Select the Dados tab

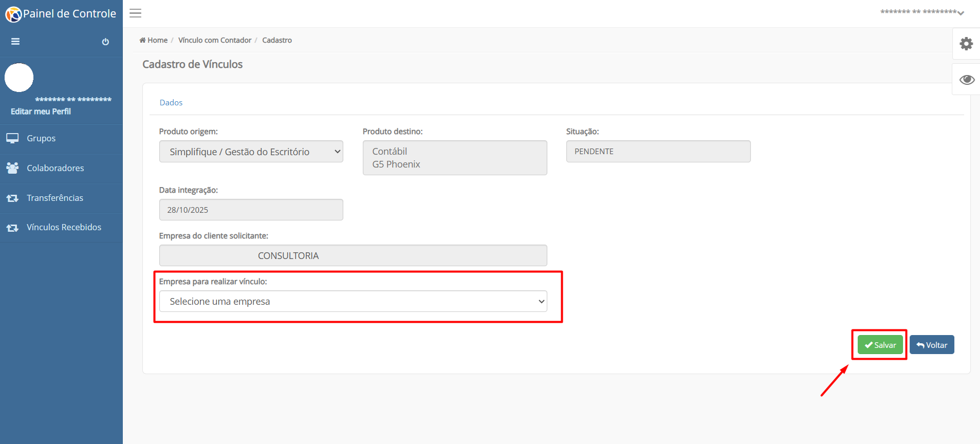pyautogui.click(x=171, y=103)
